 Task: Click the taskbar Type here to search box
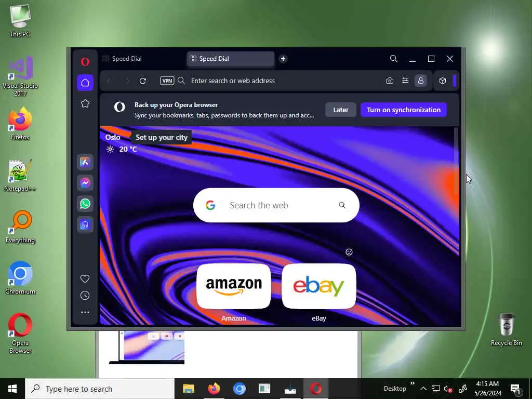(100, 389)
